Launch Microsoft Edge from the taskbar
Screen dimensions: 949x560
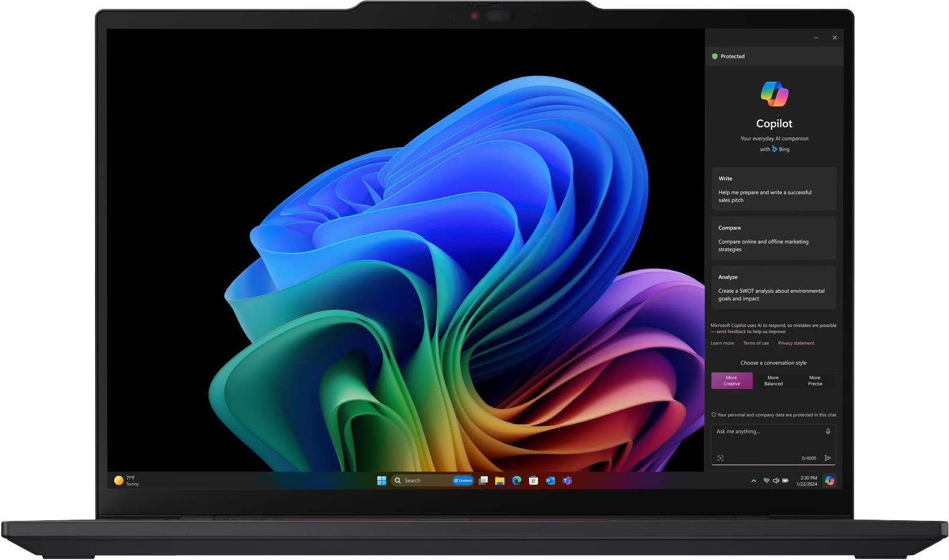tap(517, 480)
